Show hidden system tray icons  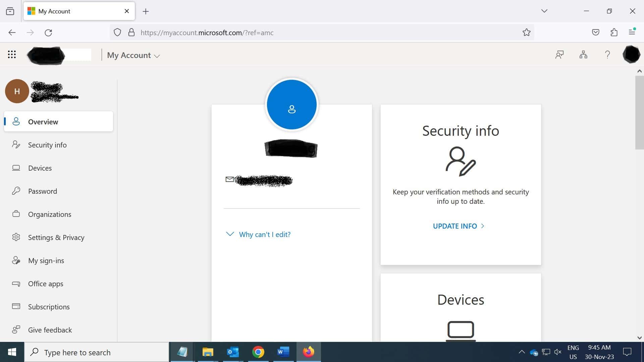point(522,352)
